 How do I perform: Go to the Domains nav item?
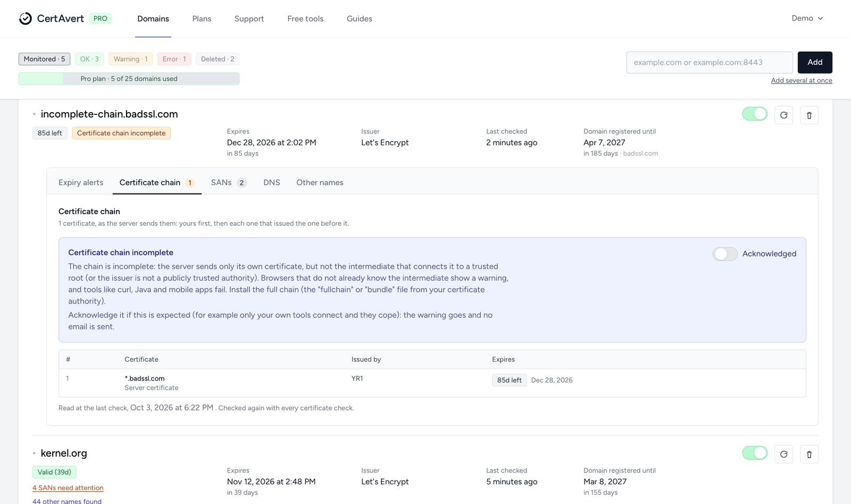153,19
